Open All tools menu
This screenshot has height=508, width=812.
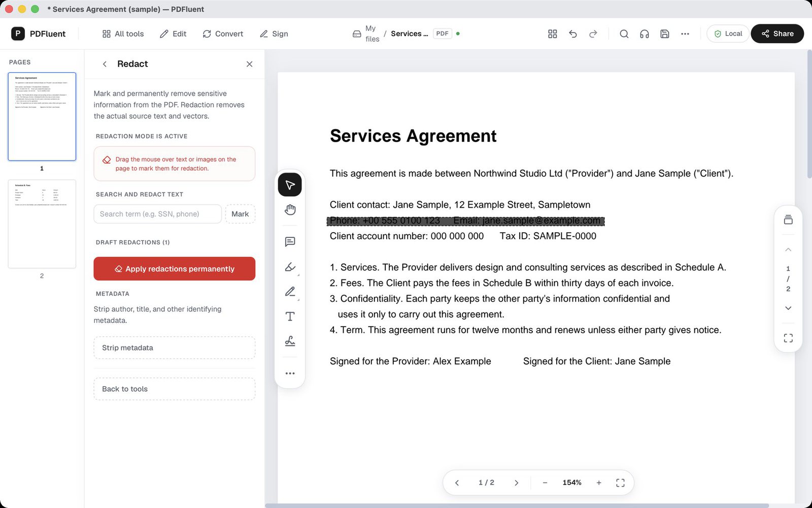[x=123, y=34]
